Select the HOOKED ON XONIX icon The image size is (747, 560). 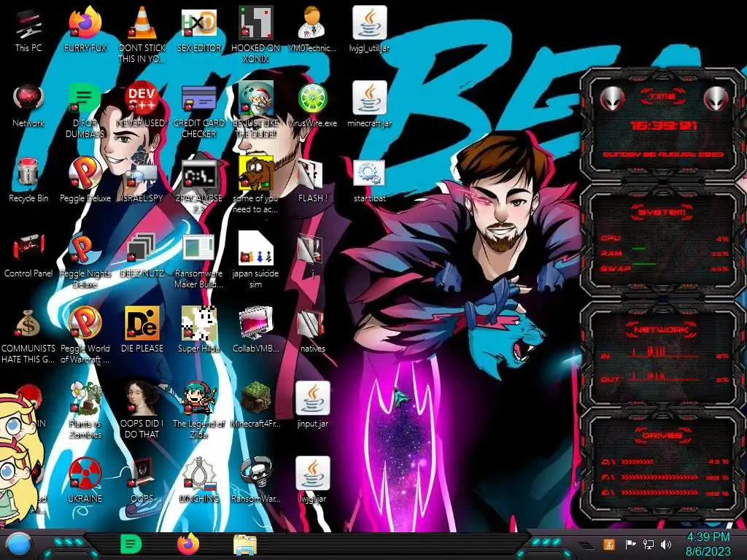(256, 34)
